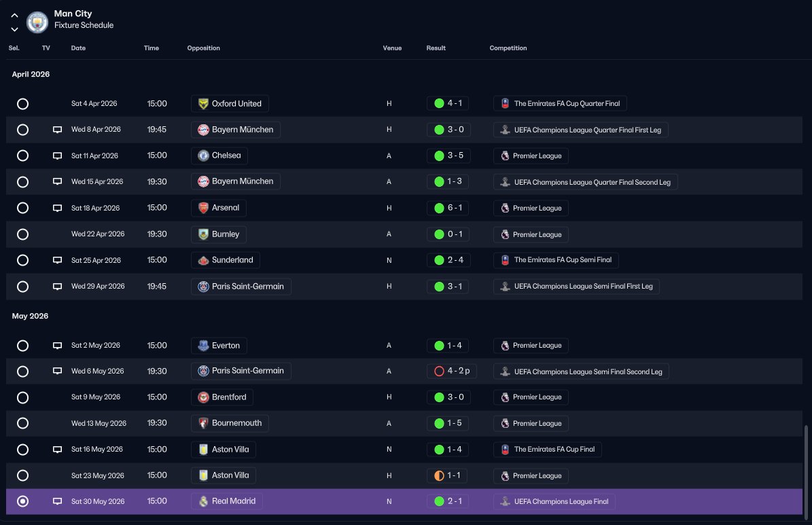Select radio button for Brentford match
The image size is (812, 525).
tap(23, 397)
